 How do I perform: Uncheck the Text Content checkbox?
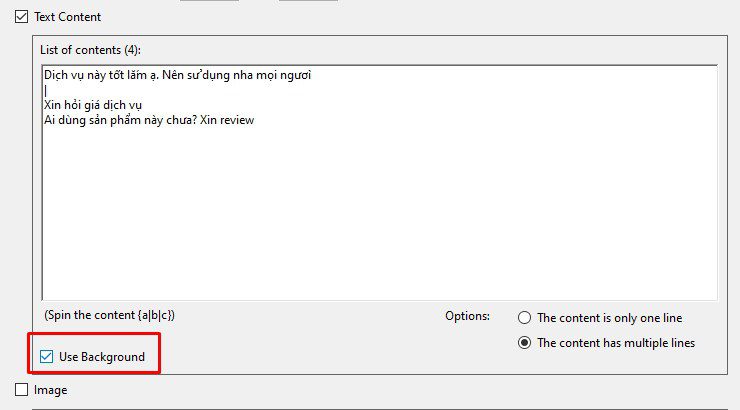point(21,17)
